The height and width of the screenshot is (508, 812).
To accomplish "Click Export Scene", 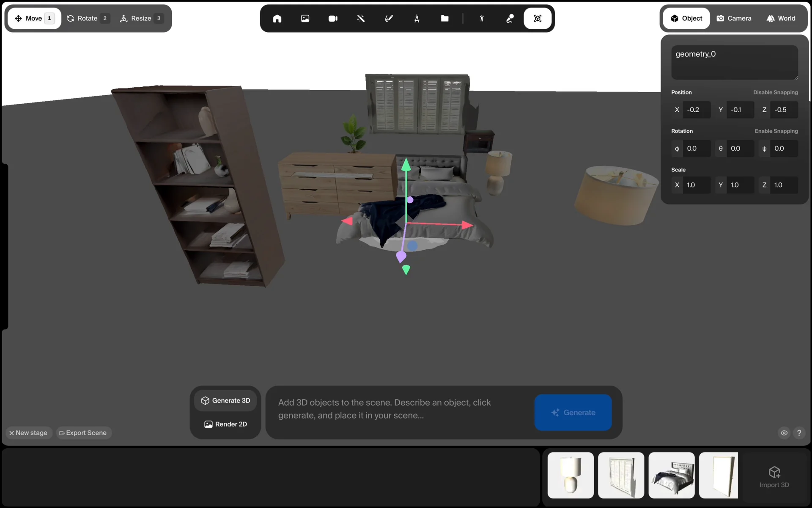I will click(83, 433).
